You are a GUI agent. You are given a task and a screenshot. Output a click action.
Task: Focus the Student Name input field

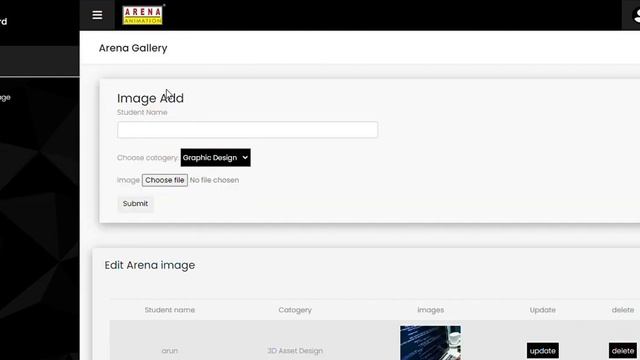[247, 130]
